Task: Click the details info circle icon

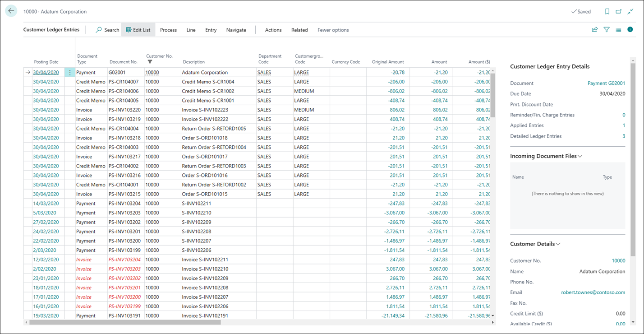Action: coord(630,29)
